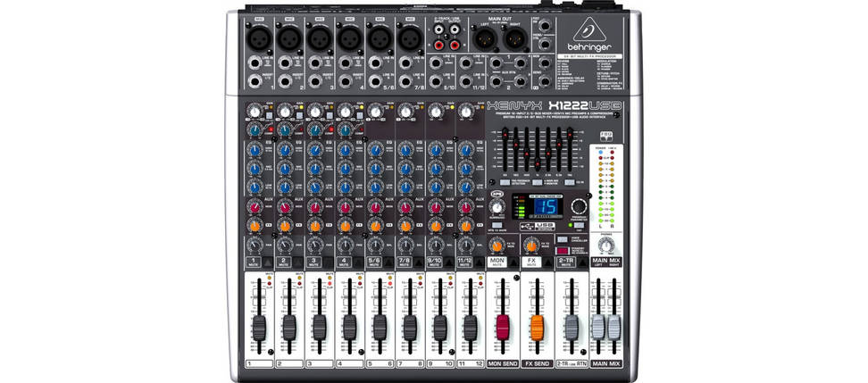This screenshot has width=868, height=383.
Task: Adjust the channel 3 EQ High knob
Action: (x=314, y=149)
